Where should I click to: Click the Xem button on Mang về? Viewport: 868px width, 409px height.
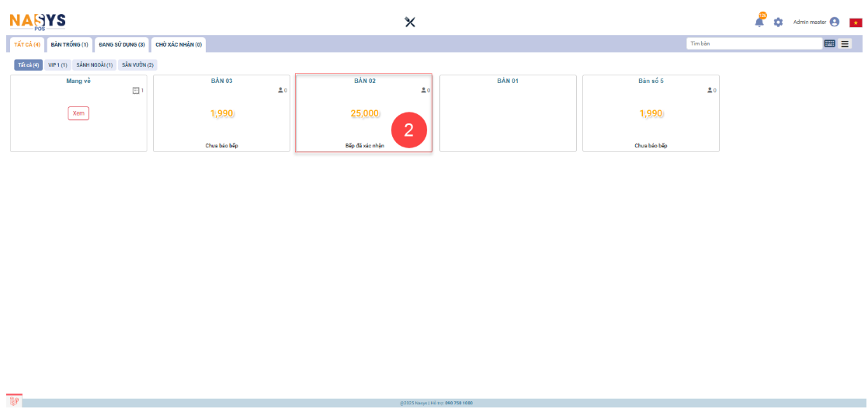click(x=78, y=113)
